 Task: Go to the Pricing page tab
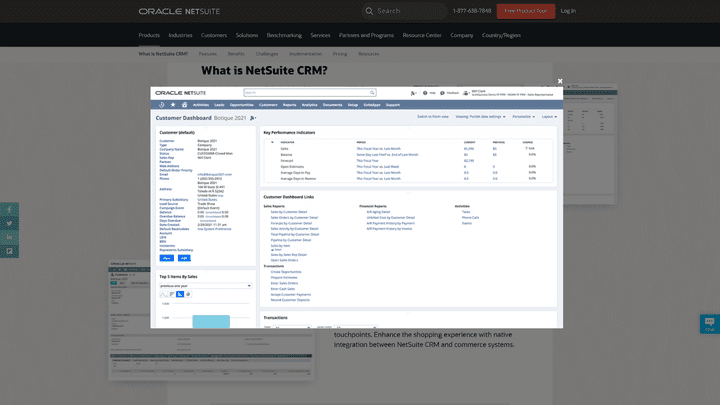click(x=340, y=54)
